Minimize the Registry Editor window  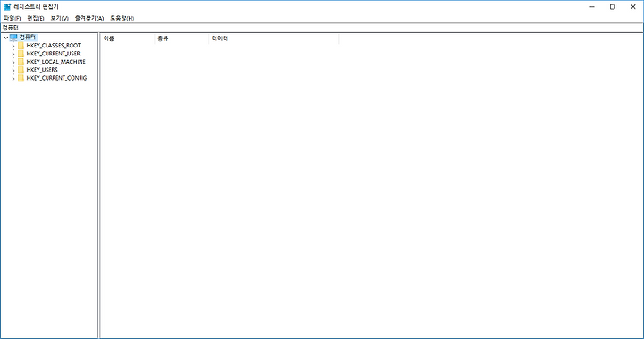(592, 7)
